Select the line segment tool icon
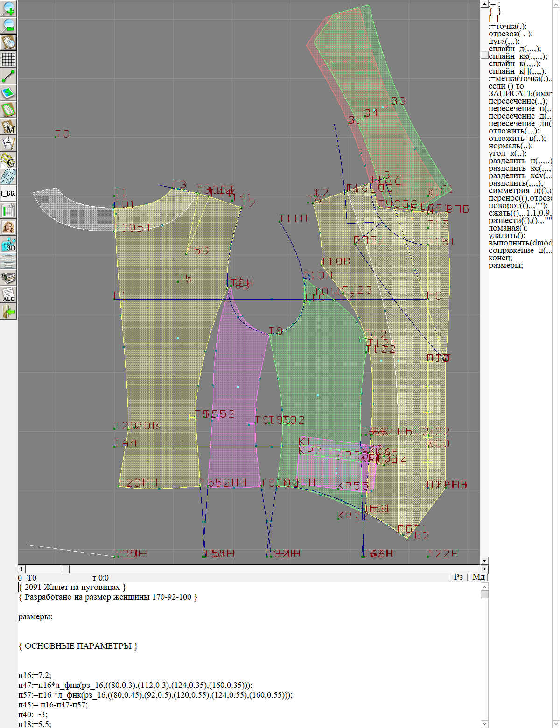The height and width of the screenshot is (728, 560). click(8, 76)
